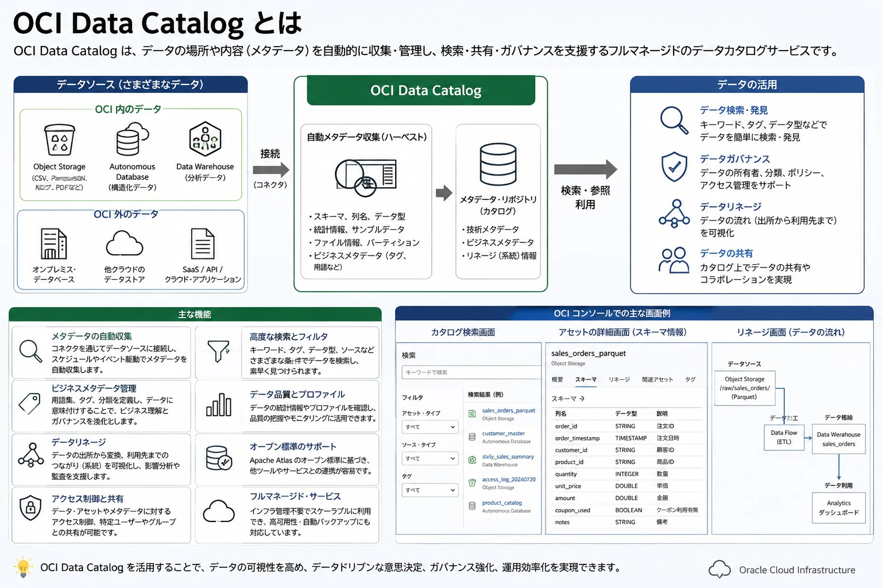This screenshot has height=588, width=882.
Task: Click the Data Flow (ETL) lineage node
Action: tap(784, 438)
